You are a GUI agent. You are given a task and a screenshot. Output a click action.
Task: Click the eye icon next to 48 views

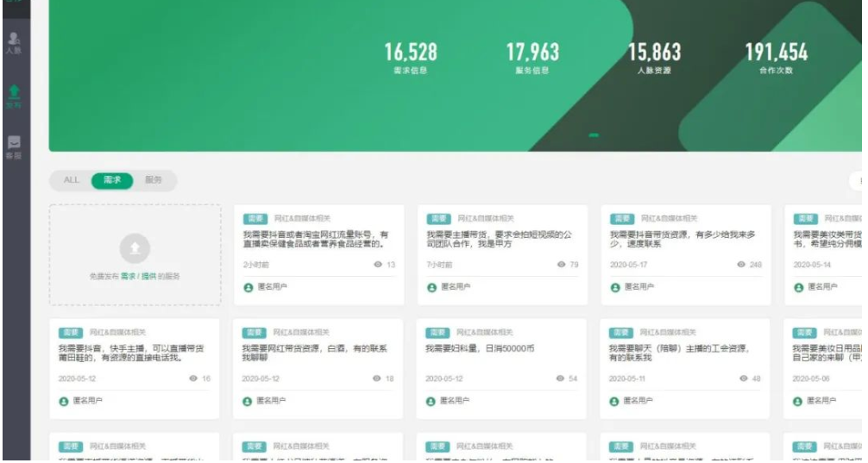pos(744,379)
